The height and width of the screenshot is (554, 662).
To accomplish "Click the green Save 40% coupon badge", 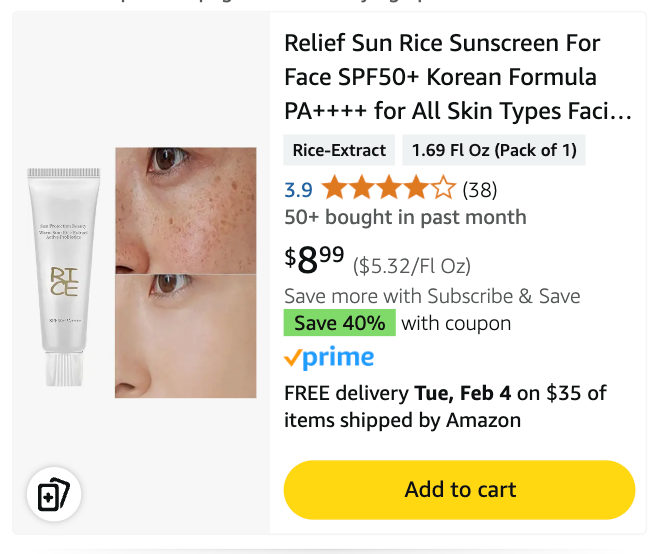I will (339, 323).
